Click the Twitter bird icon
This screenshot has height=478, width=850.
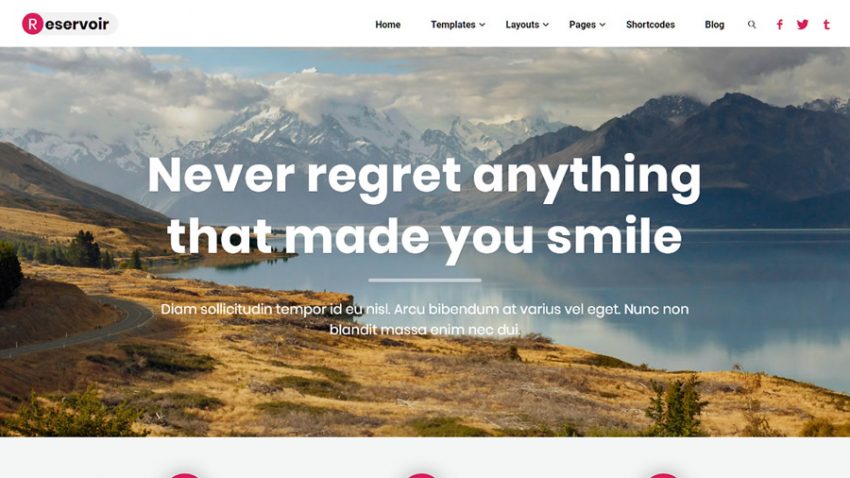pyautogui.click(x=803, y=24)
